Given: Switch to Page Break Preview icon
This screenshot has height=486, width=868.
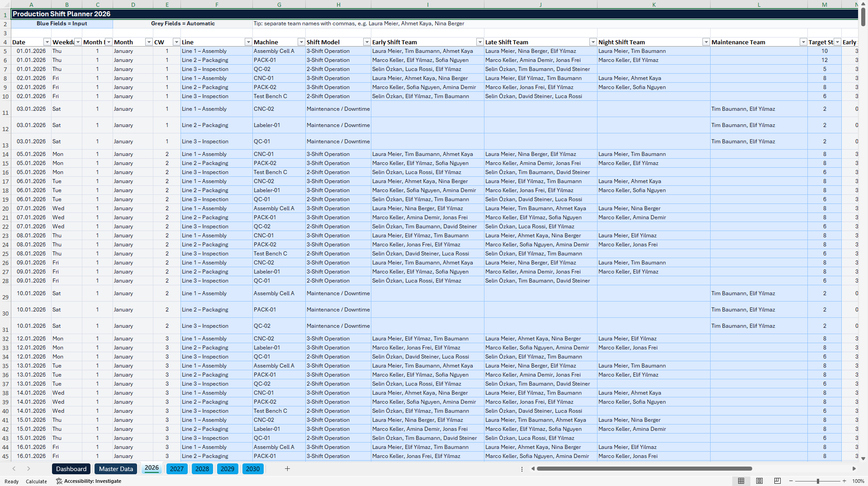Looking at the screenshot, I should pyautogui.click(x=778, y=481).
